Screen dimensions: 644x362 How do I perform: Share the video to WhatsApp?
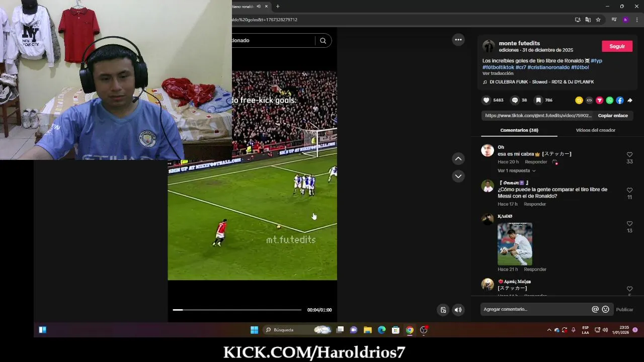click(610, 101)
